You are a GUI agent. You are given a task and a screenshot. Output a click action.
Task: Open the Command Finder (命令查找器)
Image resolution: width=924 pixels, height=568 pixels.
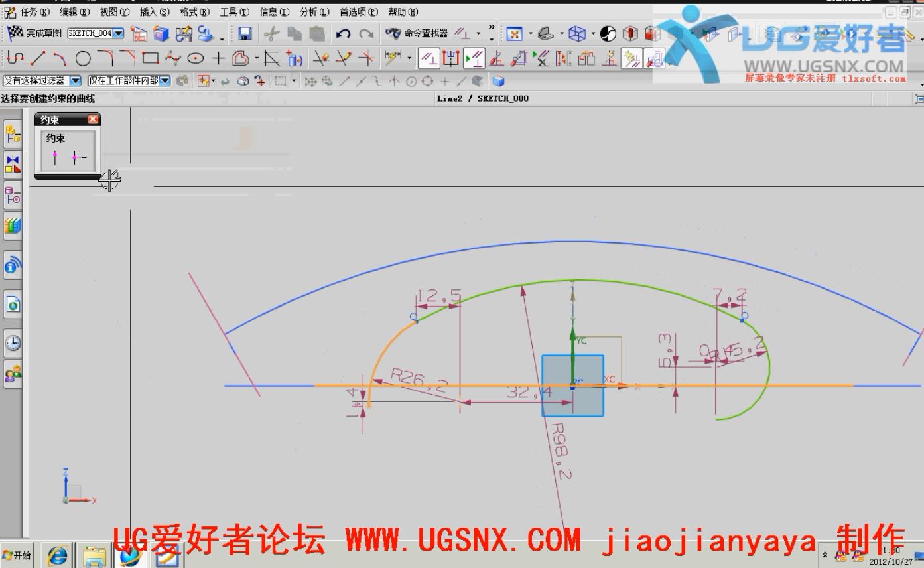[x=416, y=33]
